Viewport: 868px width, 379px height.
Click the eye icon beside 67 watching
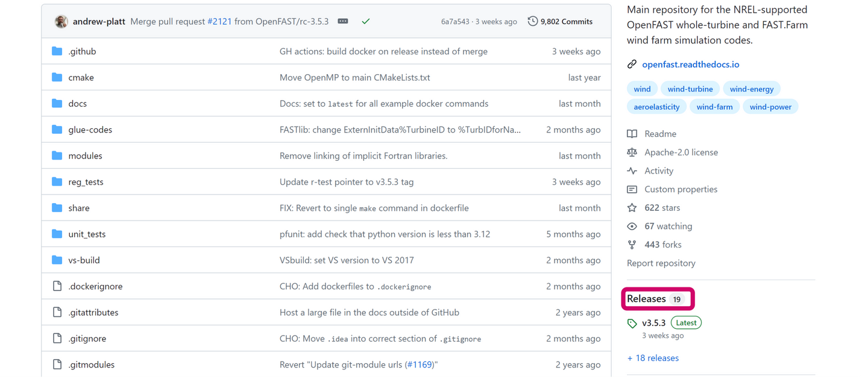[x=631, y=226]
